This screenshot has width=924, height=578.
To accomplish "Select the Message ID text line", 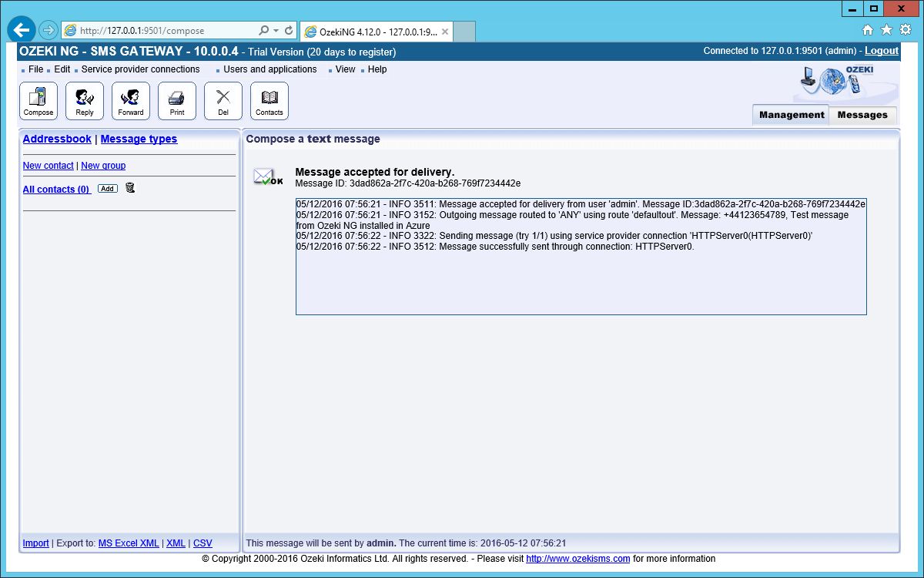I will [x=408, y=183].
